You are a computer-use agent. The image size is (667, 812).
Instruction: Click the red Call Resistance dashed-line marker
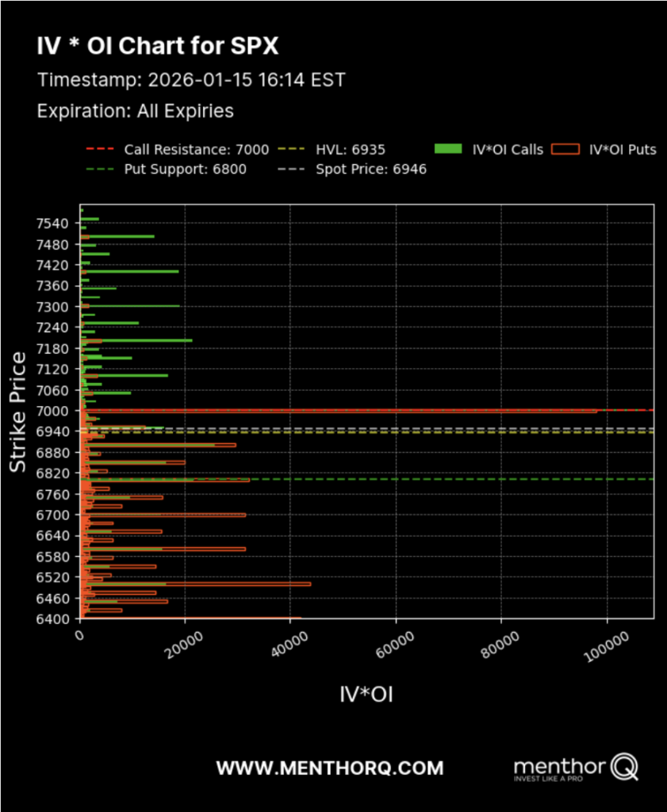pyautogui.click(x=102, y=150)
